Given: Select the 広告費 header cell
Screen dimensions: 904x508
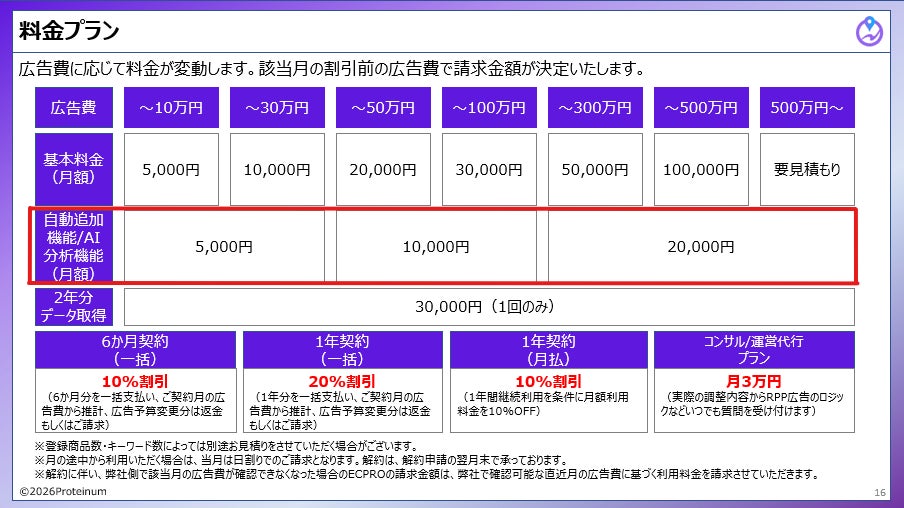Looking at the screenshot, I should 74,107.
